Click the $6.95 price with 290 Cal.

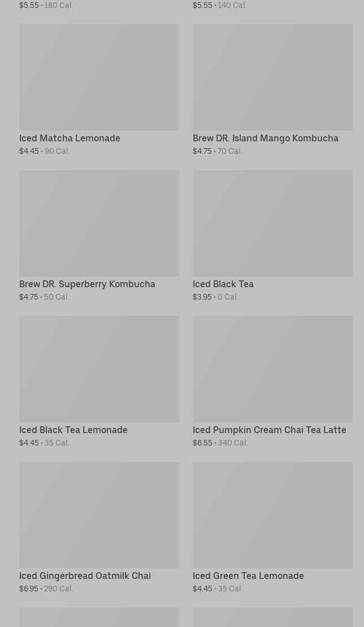29,589
